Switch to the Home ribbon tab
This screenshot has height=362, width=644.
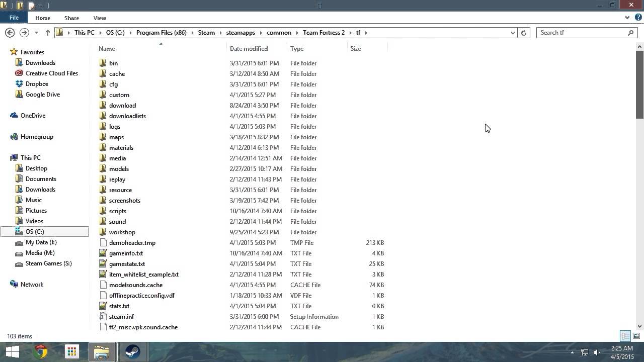point(43,18)
